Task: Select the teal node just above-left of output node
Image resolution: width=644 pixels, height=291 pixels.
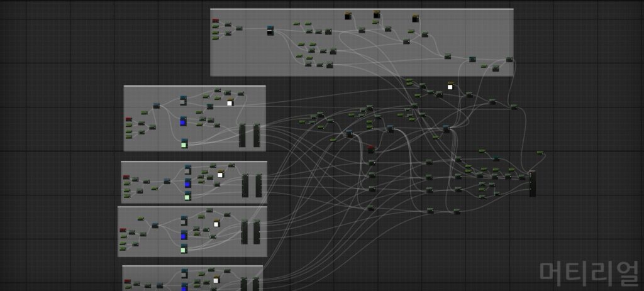Action: [496, 158]
